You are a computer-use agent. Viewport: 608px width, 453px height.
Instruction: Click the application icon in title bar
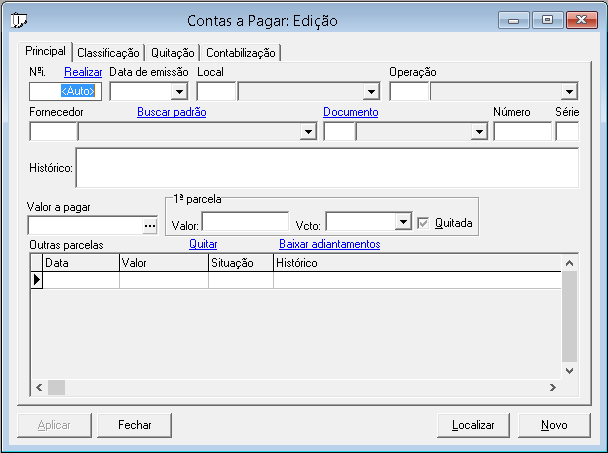coord(18,20)
